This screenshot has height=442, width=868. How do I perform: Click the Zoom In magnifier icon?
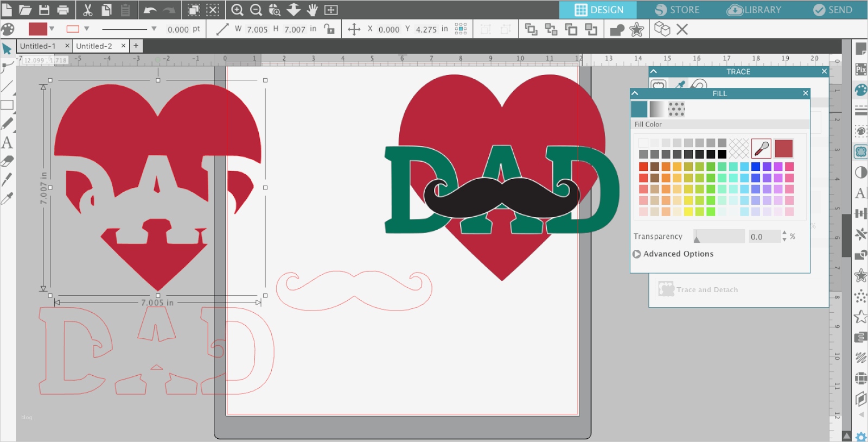point(237,10)
